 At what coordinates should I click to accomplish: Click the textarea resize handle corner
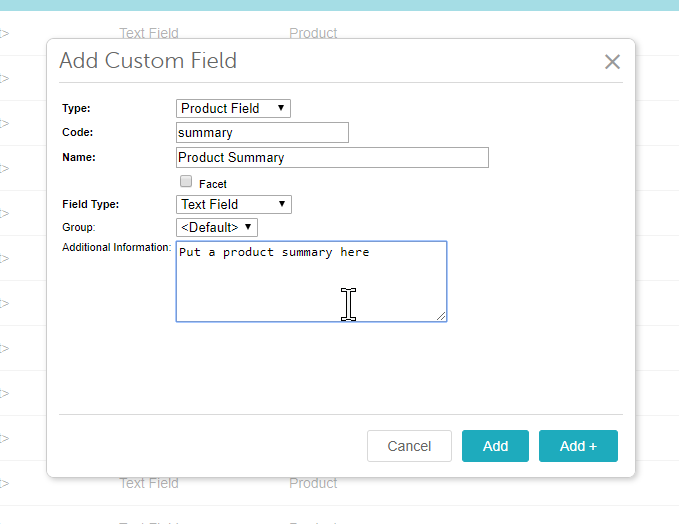[441, 316]
